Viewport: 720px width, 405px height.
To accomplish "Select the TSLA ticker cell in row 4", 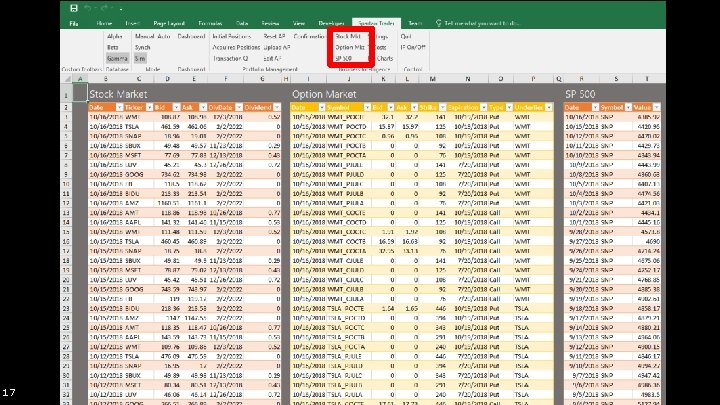I will tap(138, 126).
